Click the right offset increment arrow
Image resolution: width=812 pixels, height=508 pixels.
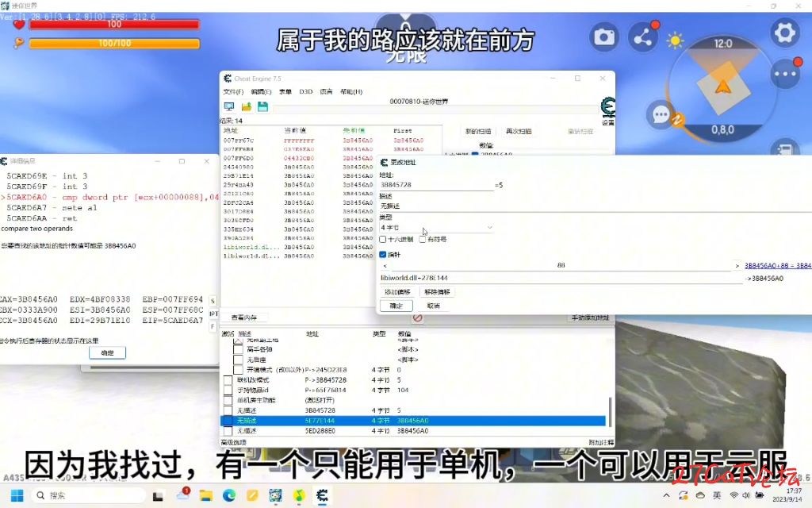coord(737,265)
